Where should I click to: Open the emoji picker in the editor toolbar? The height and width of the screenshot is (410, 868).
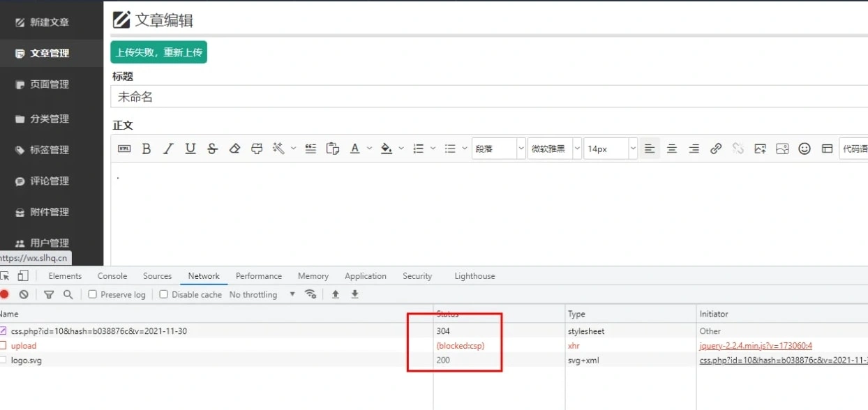coord(805,149)
